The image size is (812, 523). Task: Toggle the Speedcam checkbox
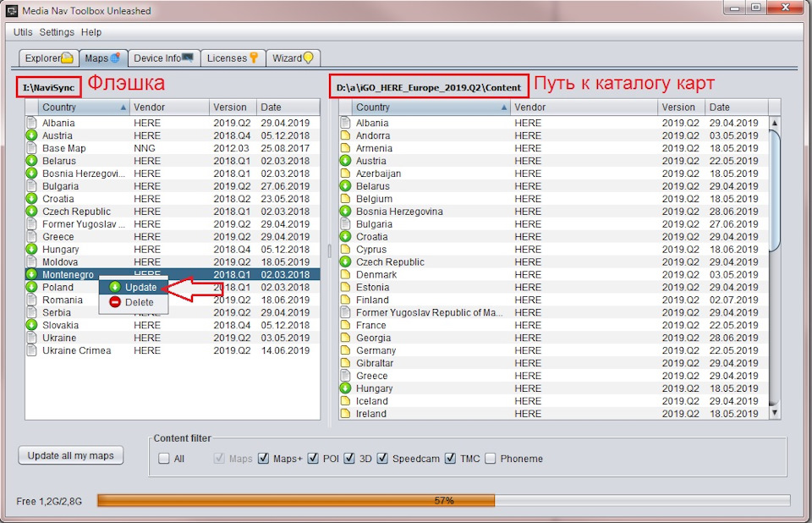382,458
